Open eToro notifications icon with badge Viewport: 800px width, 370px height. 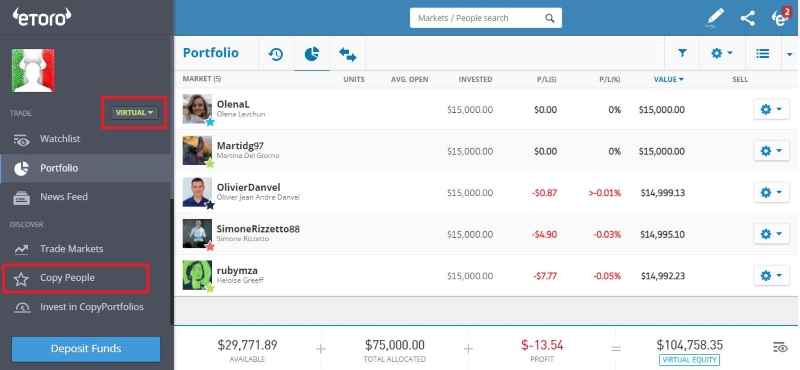pyautogui.click(x=780, y=17)
